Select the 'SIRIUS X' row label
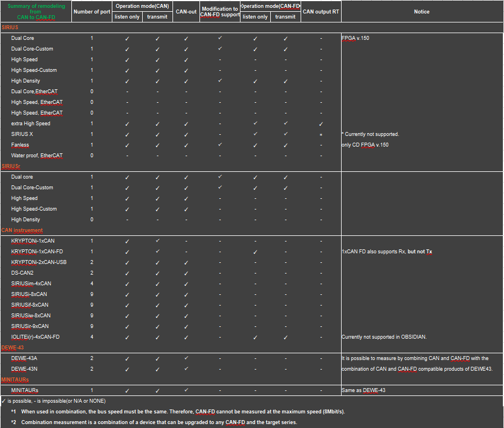 [x=22, y=134]
